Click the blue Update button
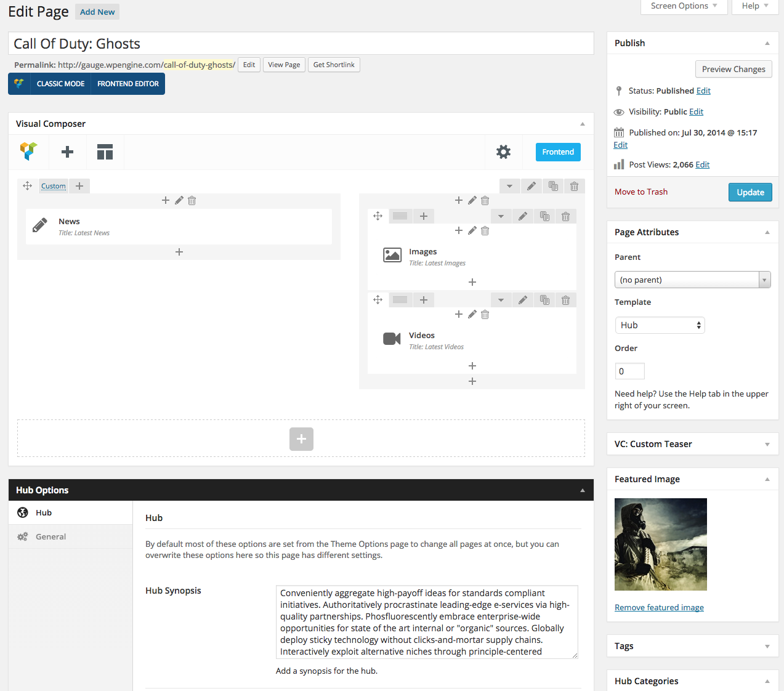Viewport: 784px width, 691px height. pyautogui.click(x=750, y=192)
